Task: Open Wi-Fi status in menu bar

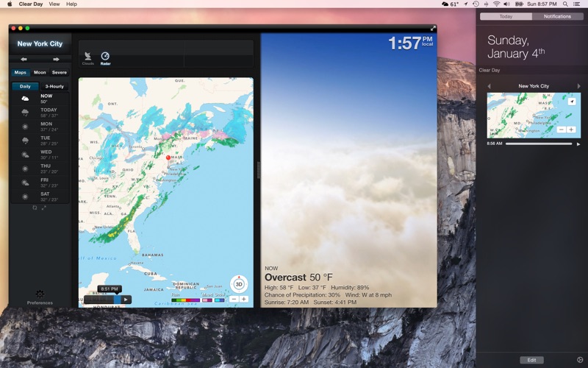Action: (497, 4)
